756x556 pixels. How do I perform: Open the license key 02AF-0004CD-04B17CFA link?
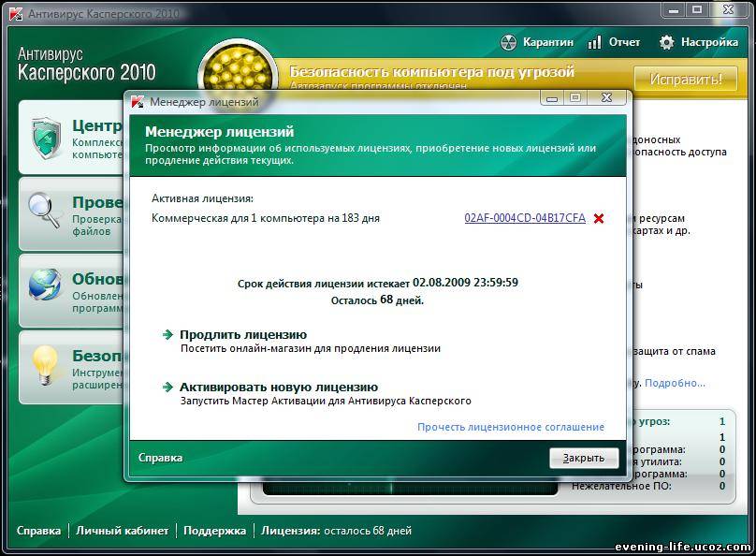(525, 218)
